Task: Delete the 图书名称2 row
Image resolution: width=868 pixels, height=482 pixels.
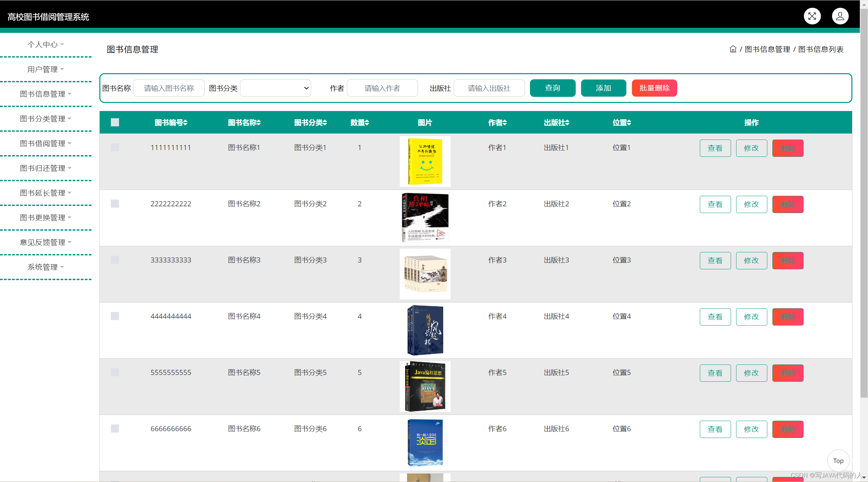Action: pos(788,204)
